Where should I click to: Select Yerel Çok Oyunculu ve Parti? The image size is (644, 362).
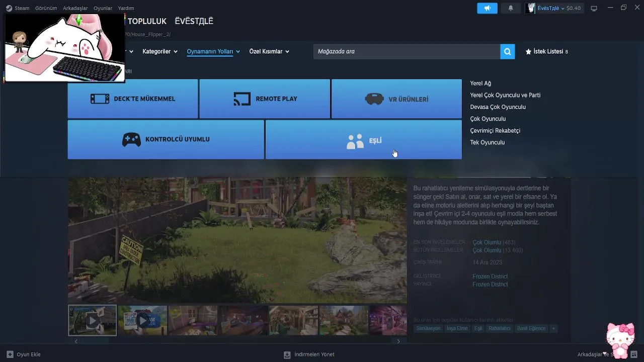pyautogui.click(x=505, y=95)
